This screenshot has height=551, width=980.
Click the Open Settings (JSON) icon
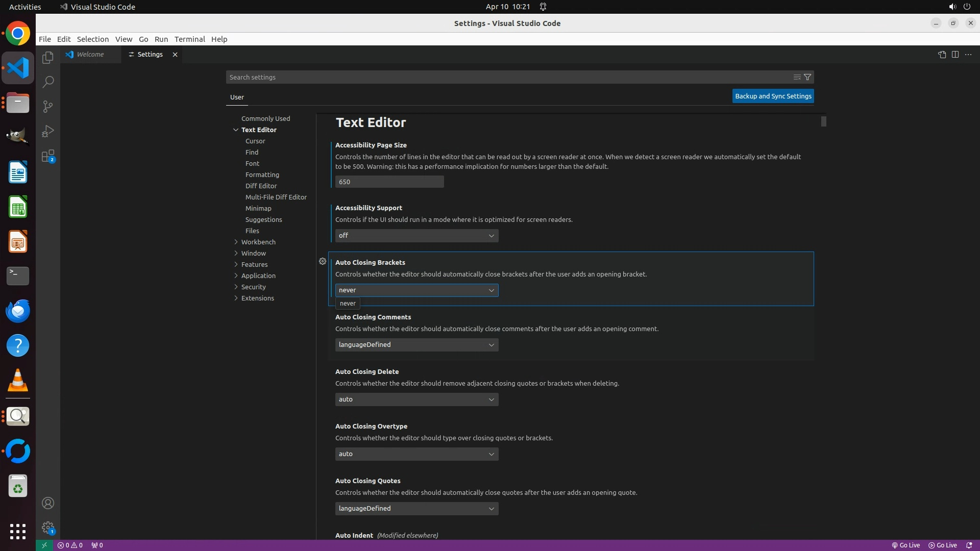point(942,55)
